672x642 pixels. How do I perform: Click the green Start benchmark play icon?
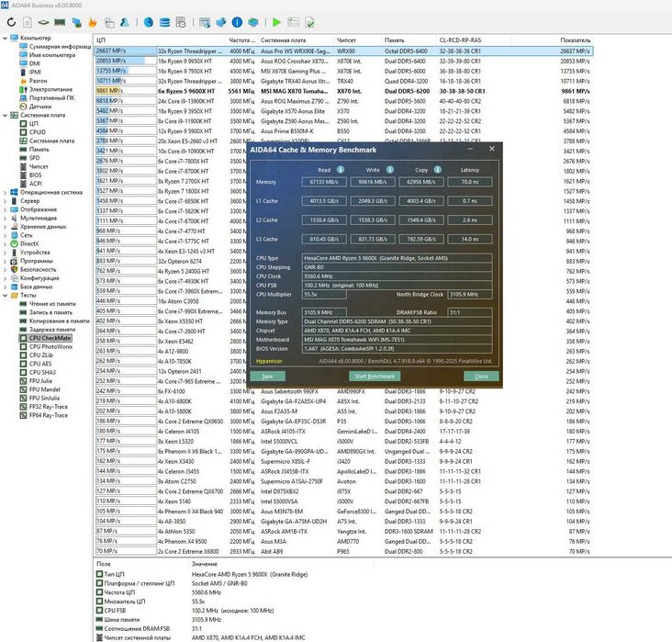276,22
